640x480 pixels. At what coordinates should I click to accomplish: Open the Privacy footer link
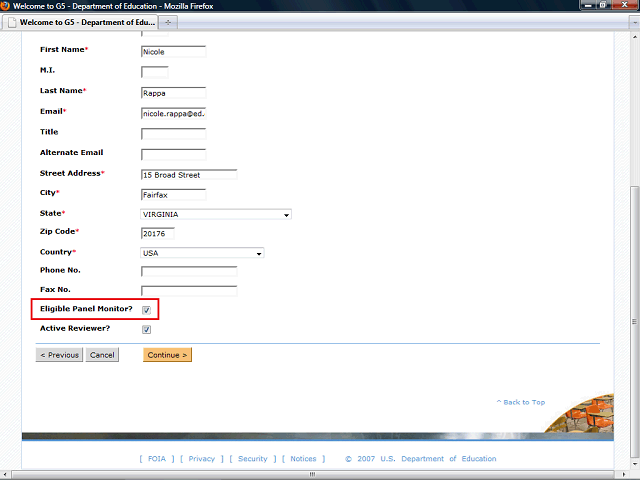[x=202, y=459]
